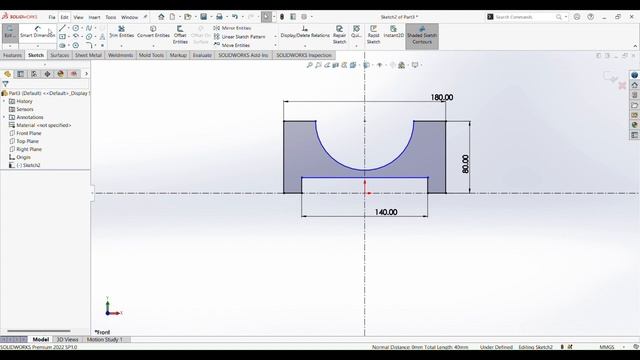Open the File menu

(x=52, y=17)
